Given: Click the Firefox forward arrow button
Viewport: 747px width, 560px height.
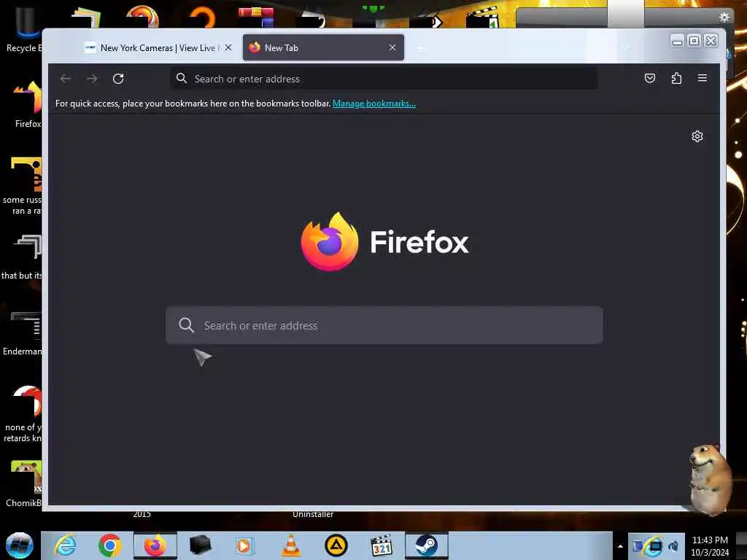Looking at the screenshot, I should click(x=92, y=79).
